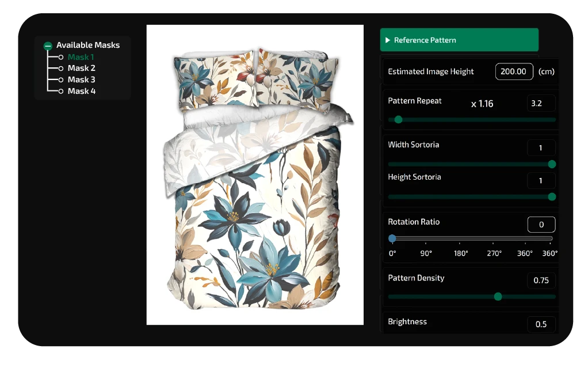
Task: Click the Mask 1 node circle icon
Action: tap(60, 57)
